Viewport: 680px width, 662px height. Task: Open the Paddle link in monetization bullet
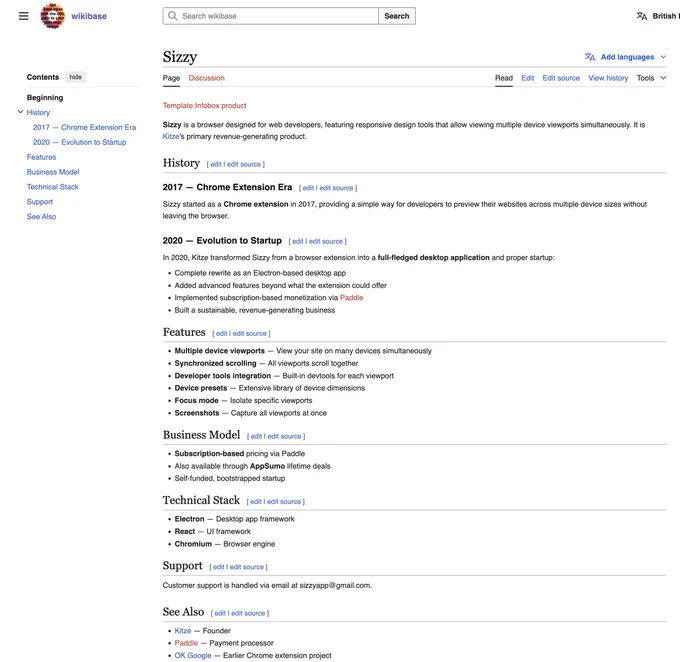click(351, 298)
